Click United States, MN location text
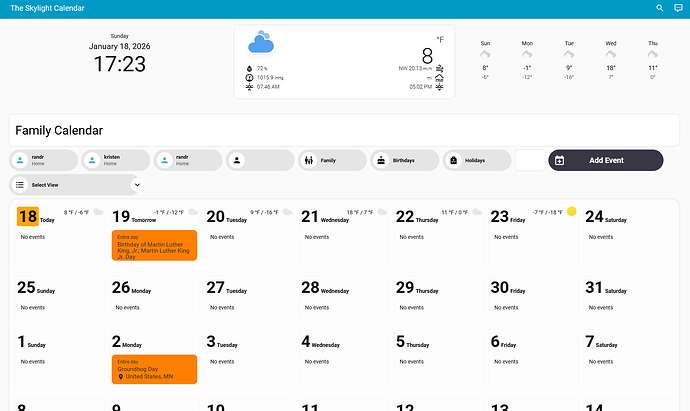Viewport: 690px width, 411px height. tap(149, 377)
